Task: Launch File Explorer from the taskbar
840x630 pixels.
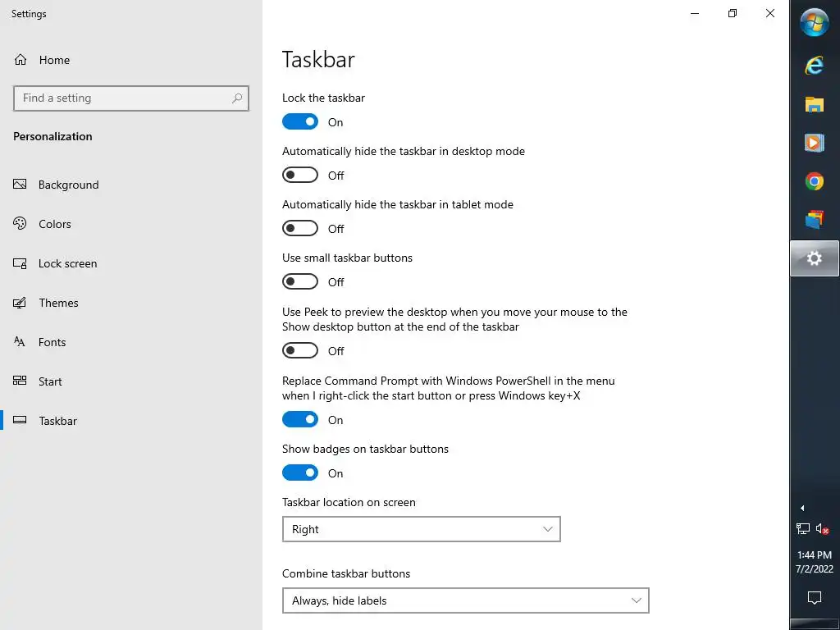Action: pyautogui.click(x=814, y=104)
